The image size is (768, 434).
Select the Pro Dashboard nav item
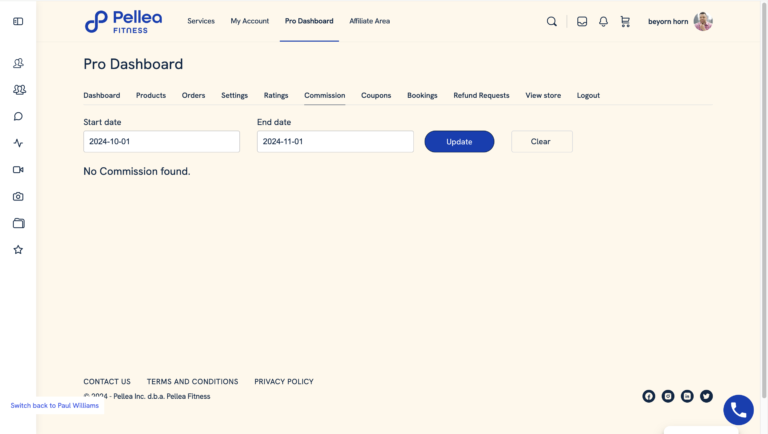[309, 21]
